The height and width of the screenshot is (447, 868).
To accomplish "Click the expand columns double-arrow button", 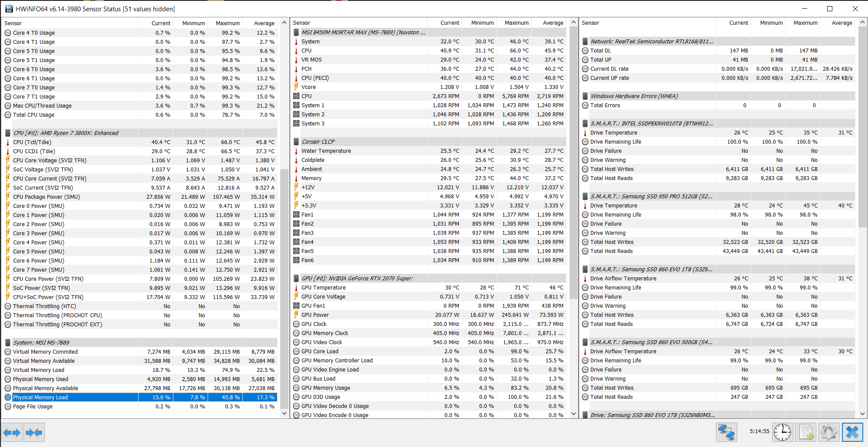I will (12, 432).
